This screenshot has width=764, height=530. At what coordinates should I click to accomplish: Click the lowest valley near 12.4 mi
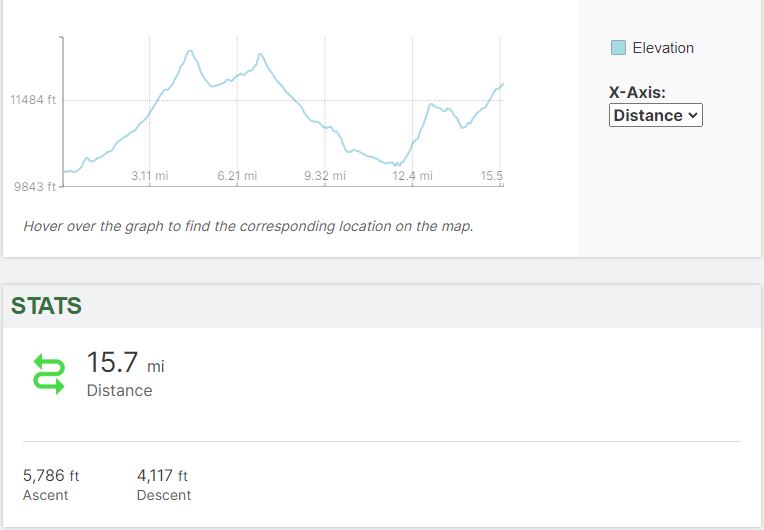coord(397,164)
